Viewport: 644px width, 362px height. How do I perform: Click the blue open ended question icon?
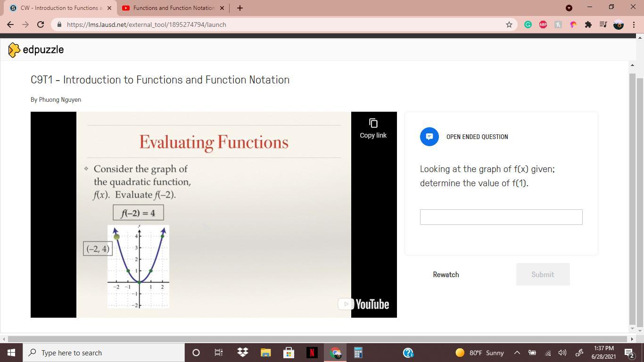429,137
